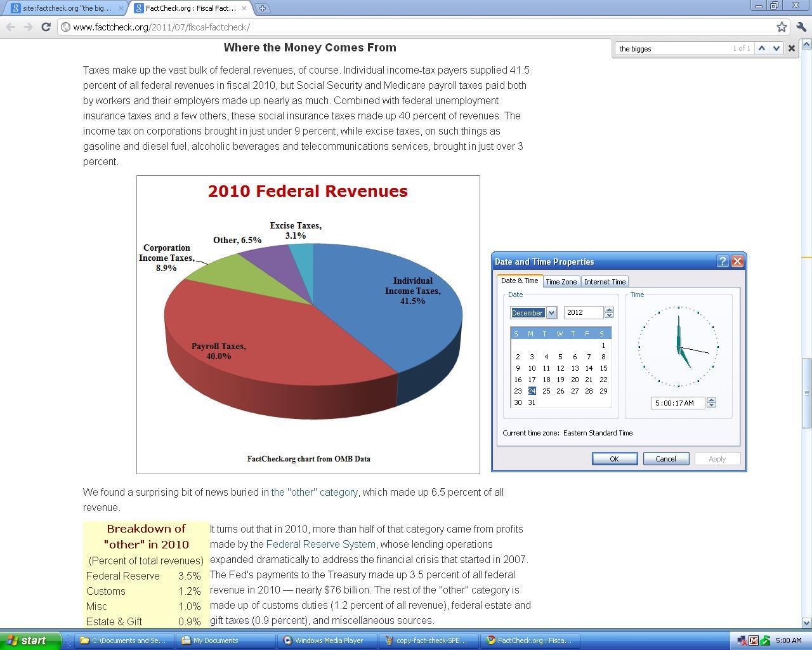The width and height of the screenshot is (812, 650).
Task: Switch to FactCheck.org Chrome taskbar button
Action: coord(530,640)
